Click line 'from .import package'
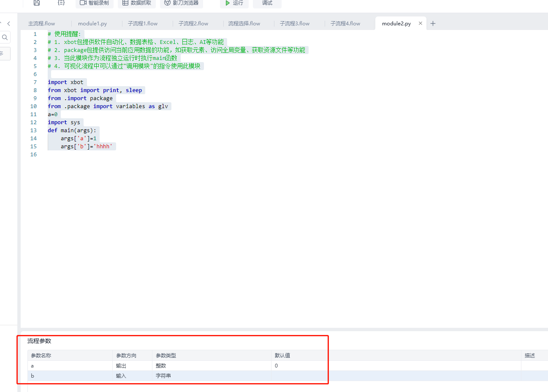This screenshot has width=548, height=392. (x=80, y=98)
